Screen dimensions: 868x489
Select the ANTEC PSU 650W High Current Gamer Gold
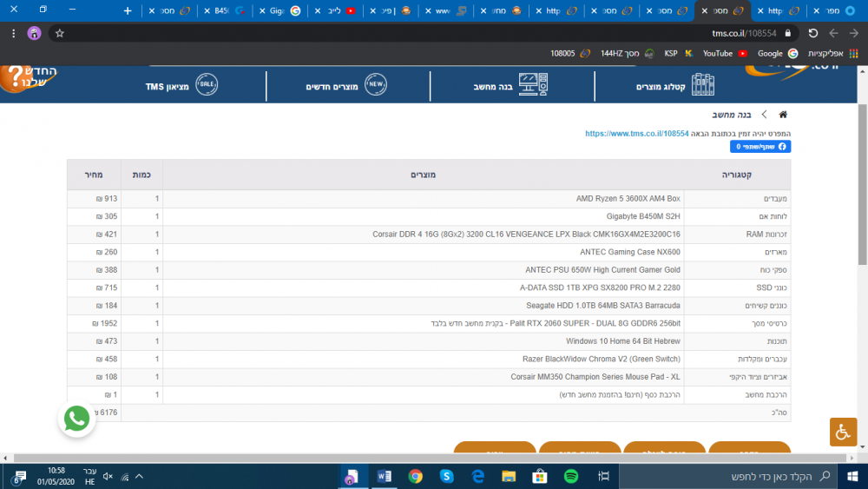602,270
